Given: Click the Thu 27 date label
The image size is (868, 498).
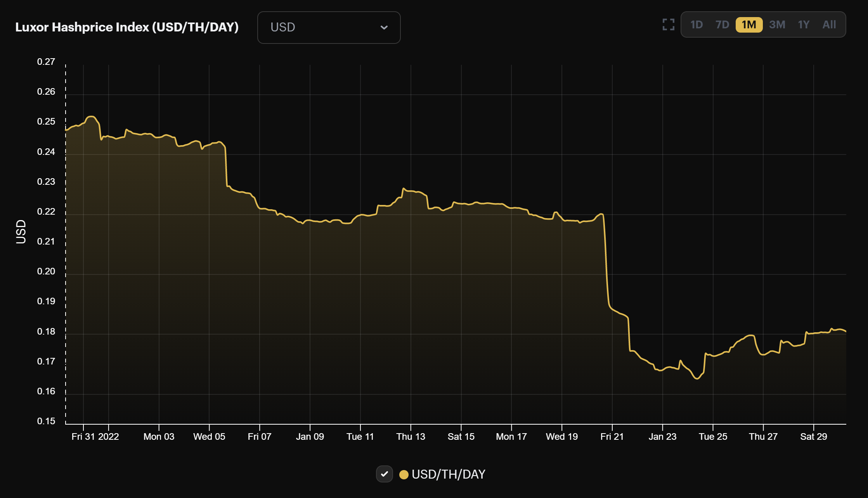Looking at the screenshot, I should [x=763, y=437].
